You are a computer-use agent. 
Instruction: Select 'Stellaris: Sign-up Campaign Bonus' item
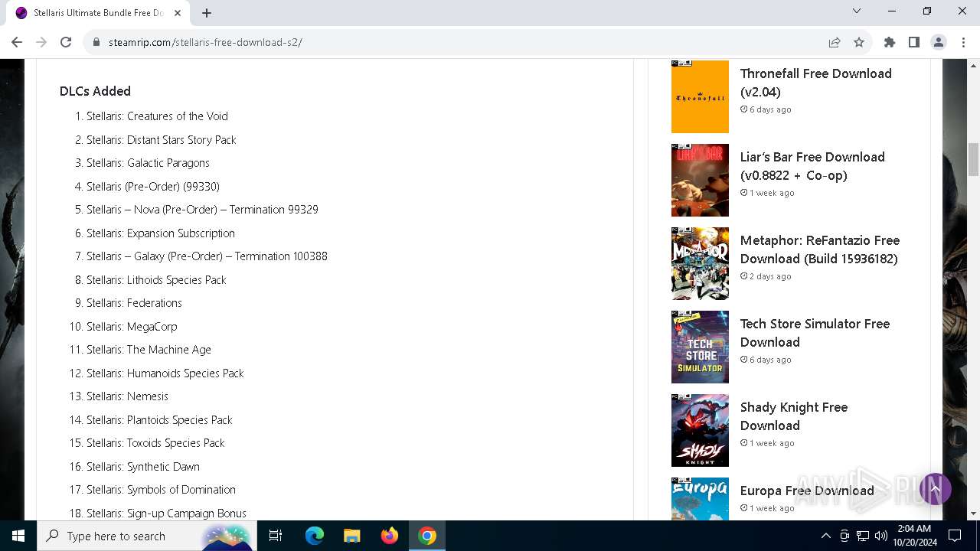coord(166,514)
